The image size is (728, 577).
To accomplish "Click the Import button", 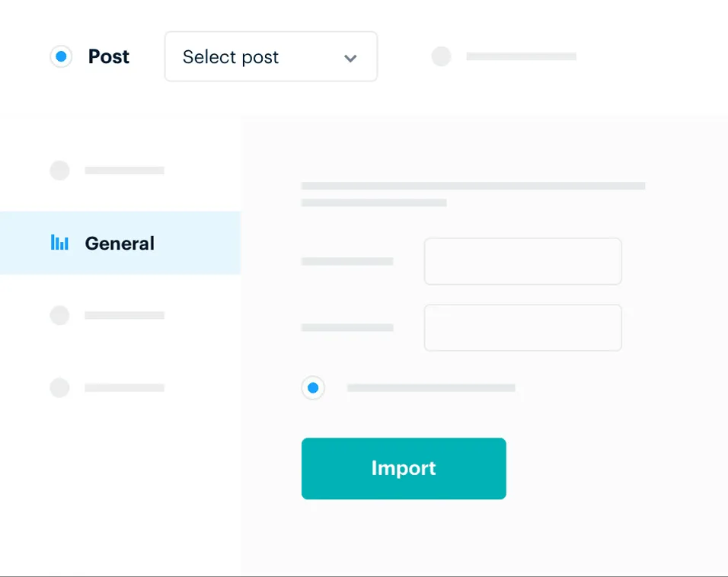I will click(404, 468).
